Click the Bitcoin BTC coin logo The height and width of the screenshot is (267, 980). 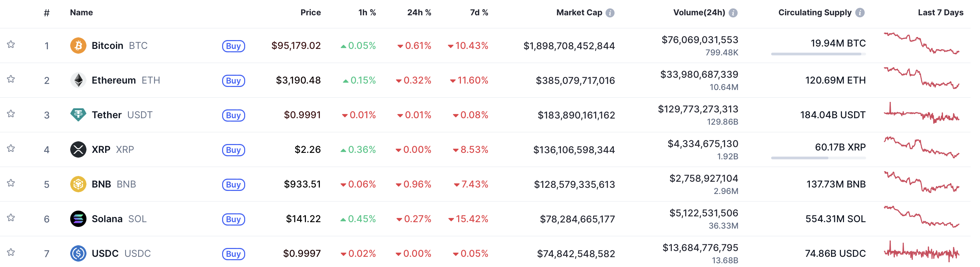coord(78,45)
